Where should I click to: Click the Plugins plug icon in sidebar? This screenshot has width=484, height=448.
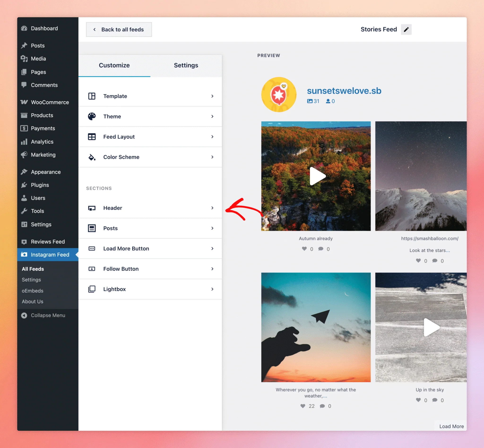tap(24, 185)
